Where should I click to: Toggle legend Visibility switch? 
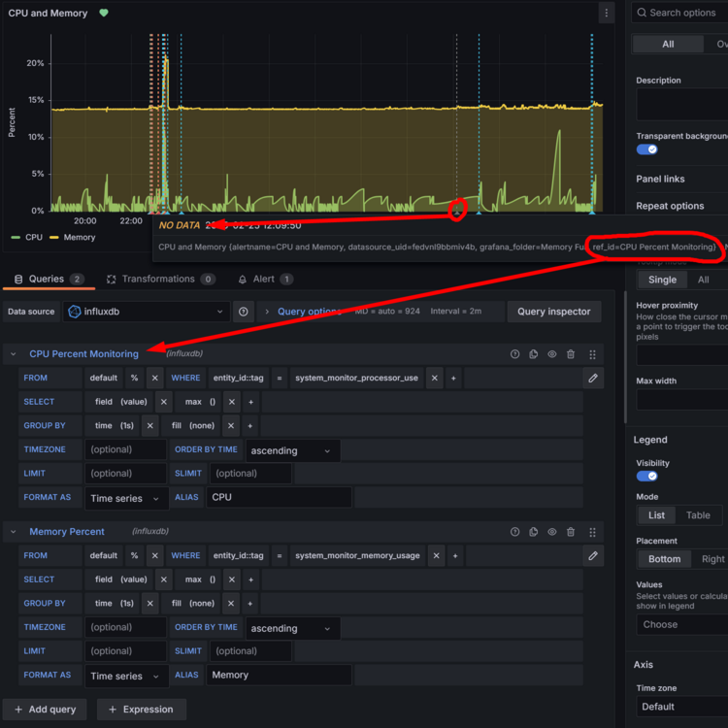pyautogui.click(x=646, y=476)
